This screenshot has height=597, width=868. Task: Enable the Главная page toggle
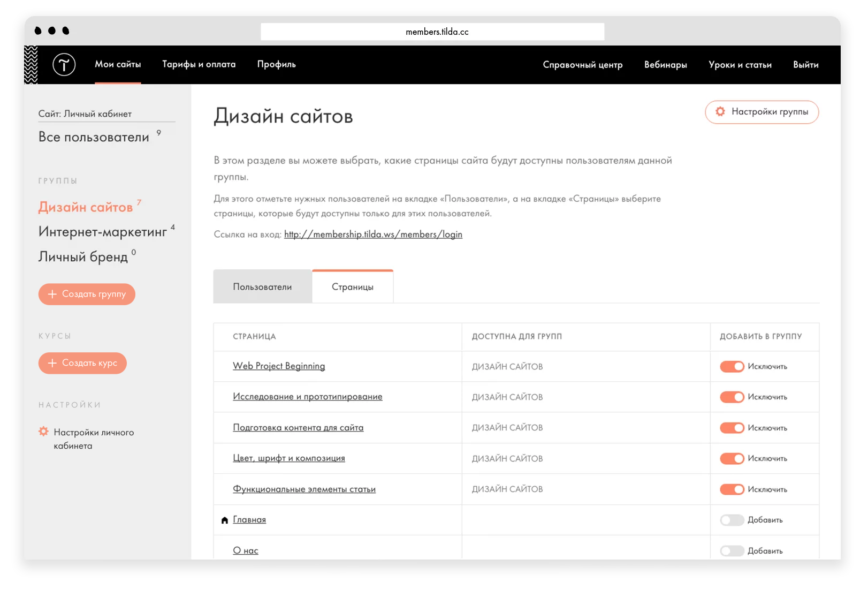coord(732,520)
